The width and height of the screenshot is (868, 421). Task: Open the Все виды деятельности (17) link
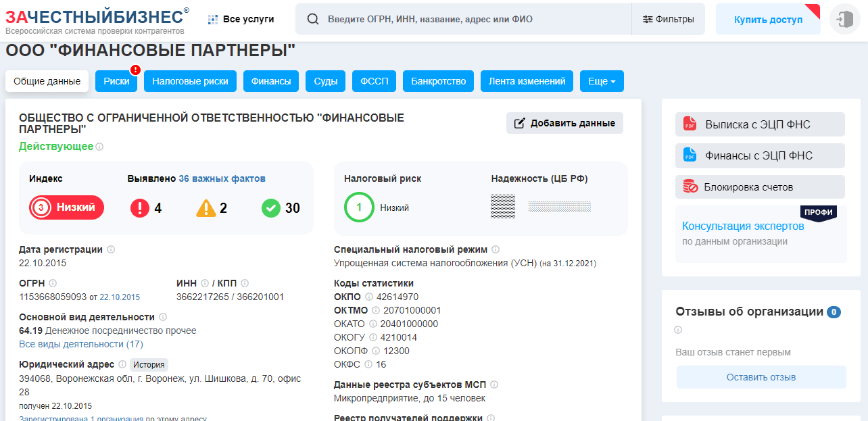(x=81, y=344)
